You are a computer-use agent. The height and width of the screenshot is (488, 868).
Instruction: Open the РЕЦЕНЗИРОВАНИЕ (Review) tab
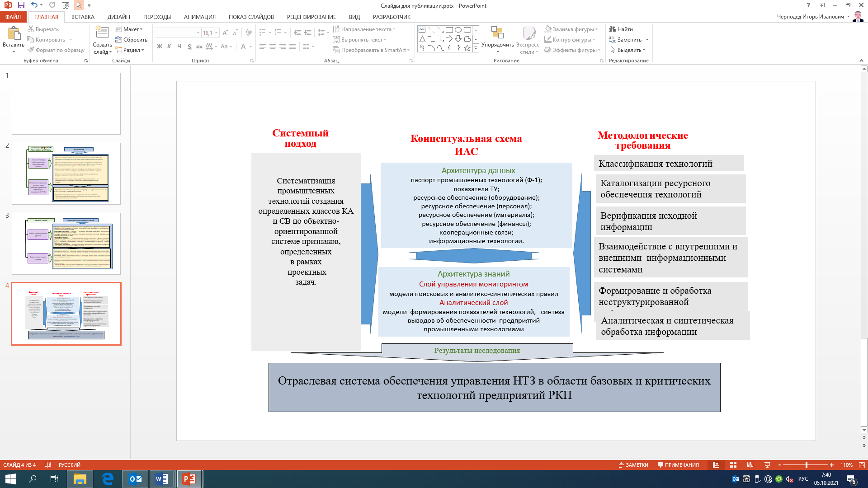tap(311, 17)
